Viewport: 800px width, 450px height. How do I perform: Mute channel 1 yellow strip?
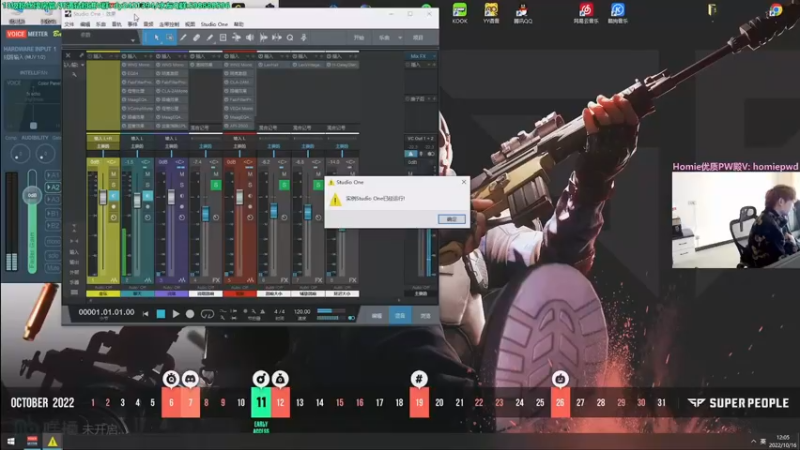(113, 174)
